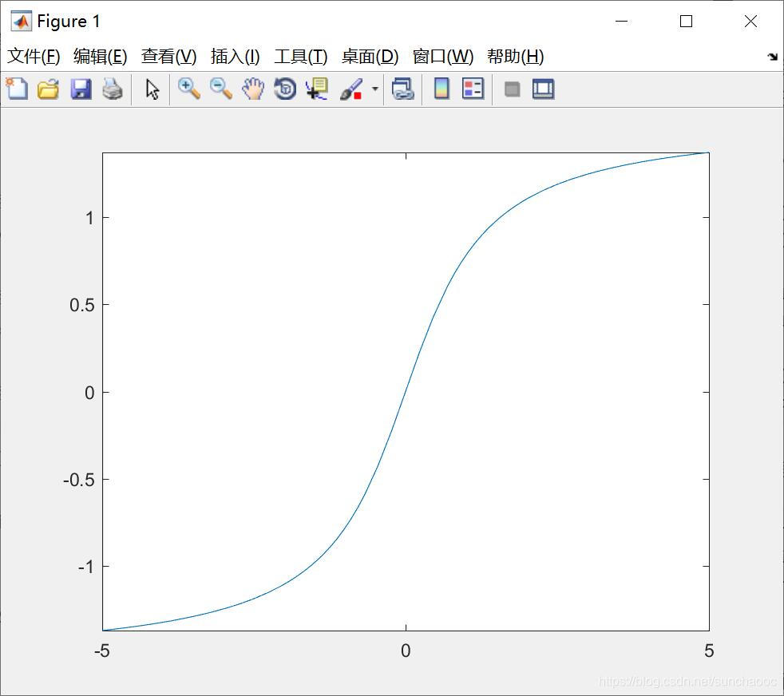This screenshot has height=696, width=784.
Task: Print the figure using the printer icon
Action: 113,89
